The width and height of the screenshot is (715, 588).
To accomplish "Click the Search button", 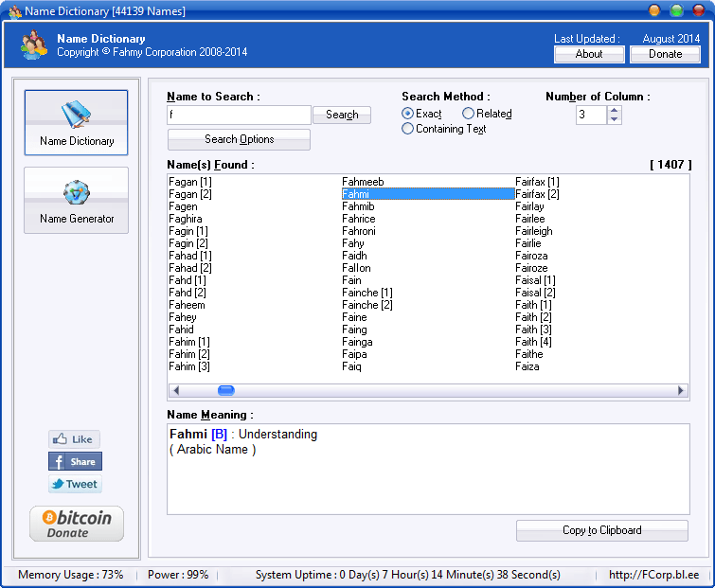I will click(x=342, y=115).
